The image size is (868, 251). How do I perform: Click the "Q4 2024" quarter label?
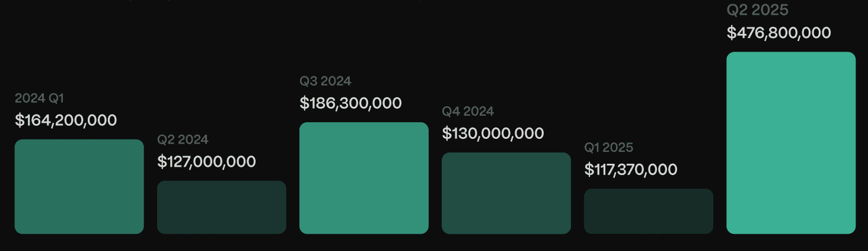[x=468, y=111]
